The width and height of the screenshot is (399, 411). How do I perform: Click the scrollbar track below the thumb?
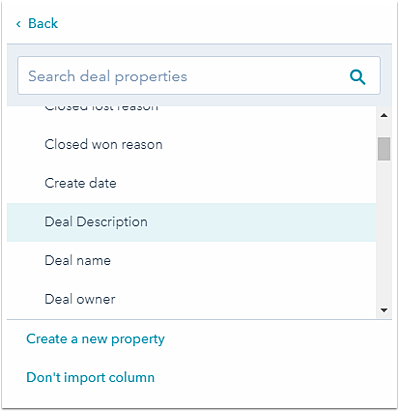coord(384,233)
